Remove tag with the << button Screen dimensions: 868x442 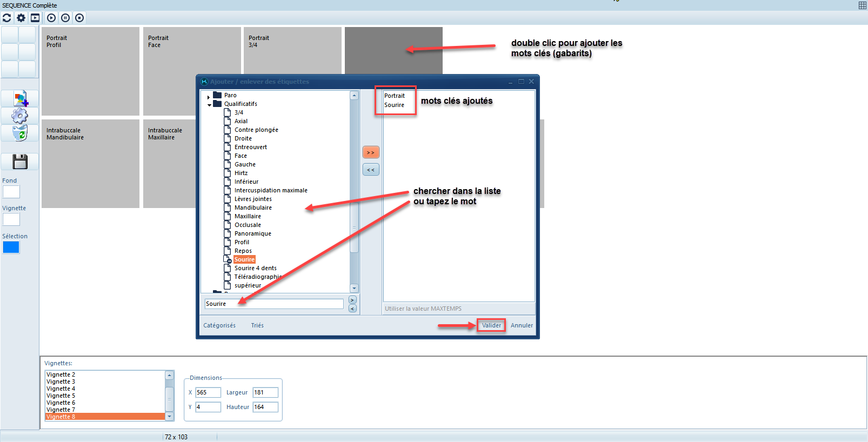pyautogui.click(x=371, y=170)
